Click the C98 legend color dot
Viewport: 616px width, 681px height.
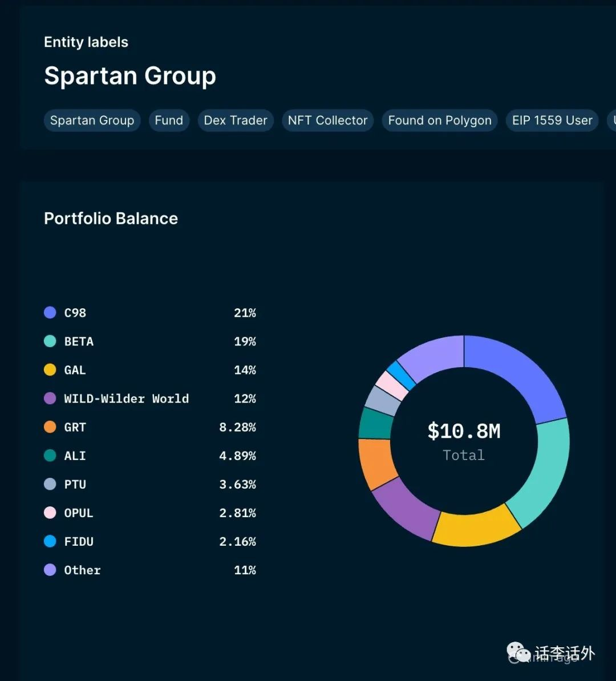(x=50, y=313)
